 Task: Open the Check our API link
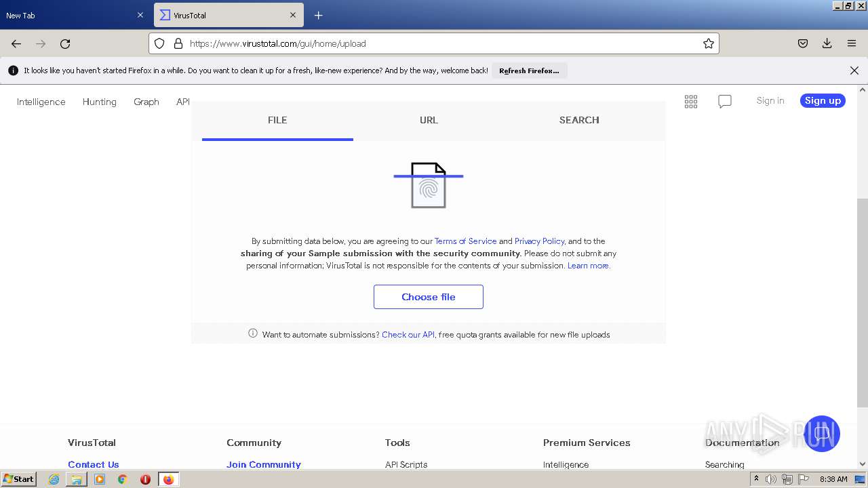point(408,334)
